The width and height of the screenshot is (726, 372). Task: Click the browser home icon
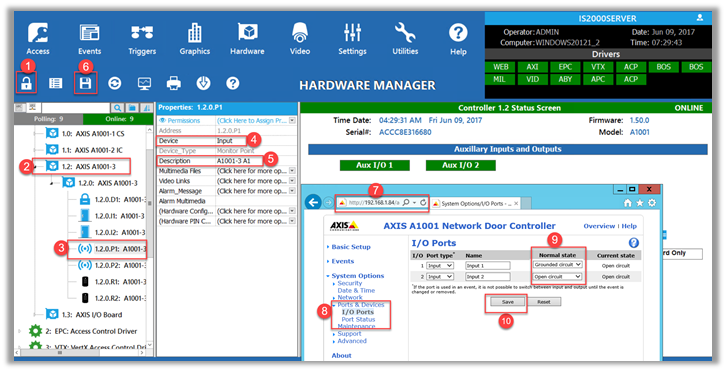[627, 202]
